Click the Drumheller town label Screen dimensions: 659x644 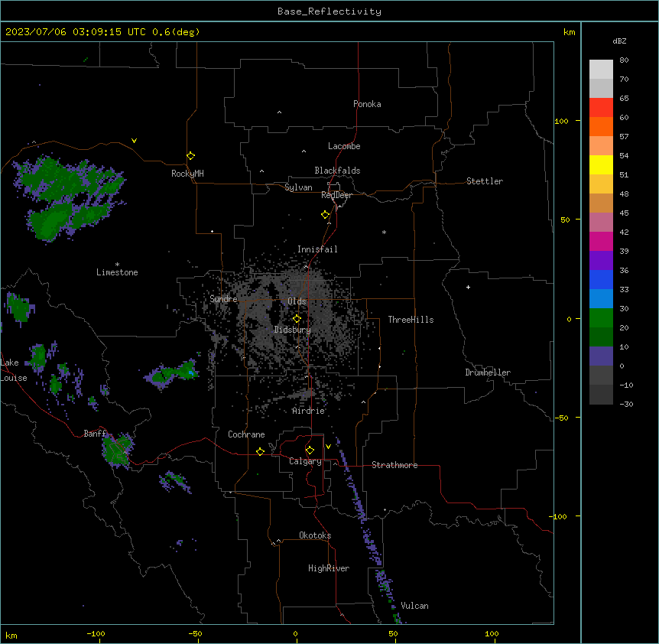(488, 372)
